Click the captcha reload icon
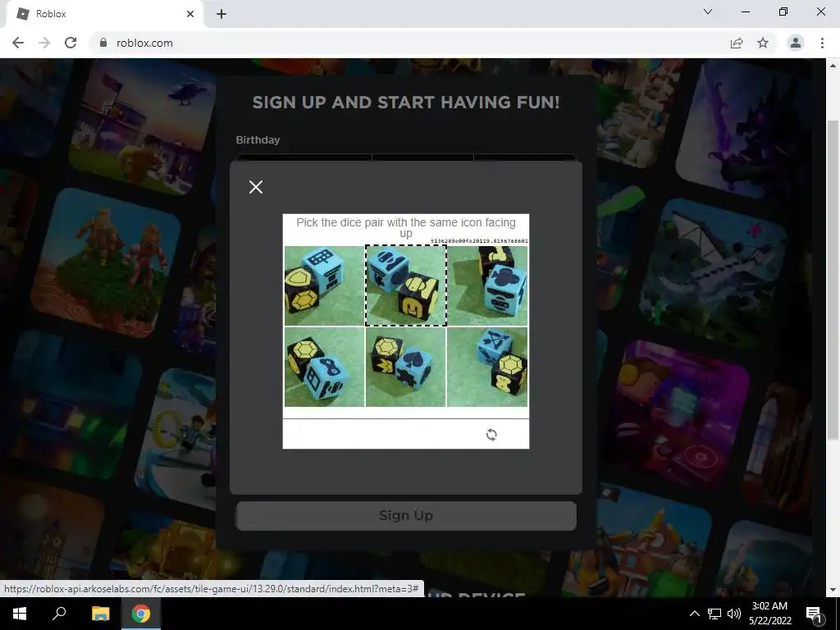Screen dimensions: 840x630 point(491,435)
